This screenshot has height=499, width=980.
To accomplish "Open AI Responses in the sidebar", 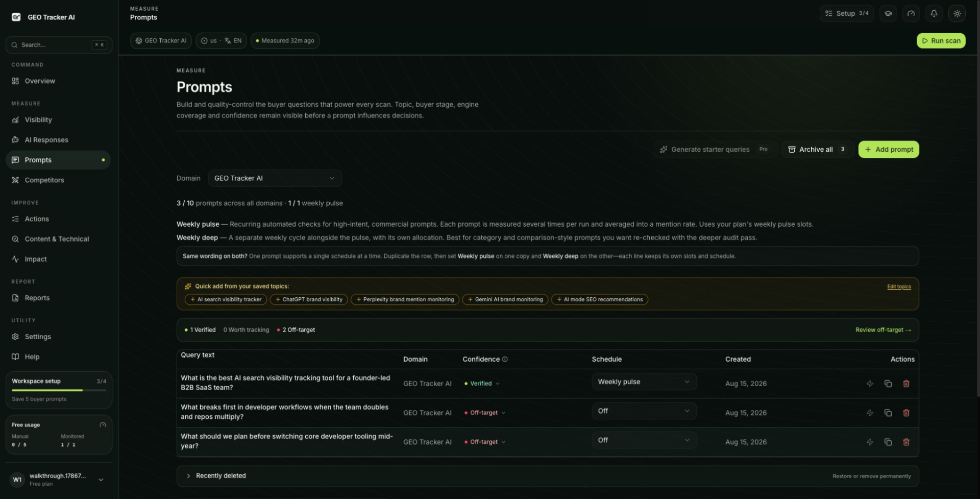I will [58, 140].
